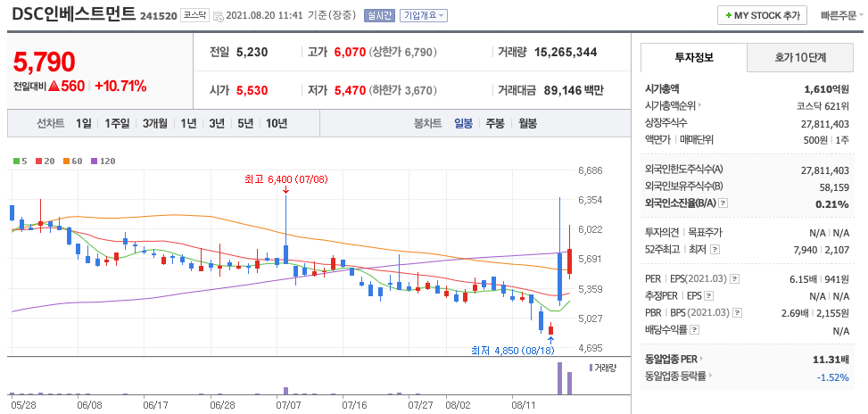
Task: Click the DSC인베스트먼트 stock title
Action: tap(73, 14)
